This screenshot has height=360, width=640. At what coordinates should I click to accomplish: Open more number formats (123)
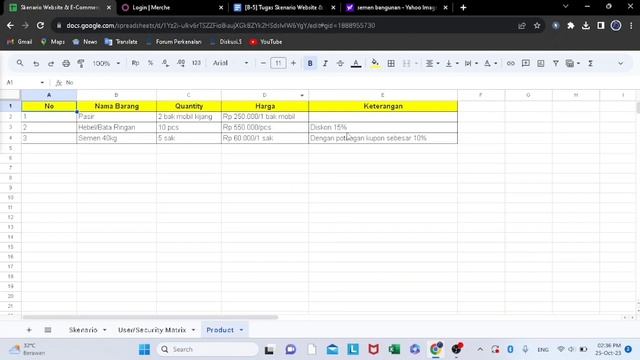[x=196, y=63]
